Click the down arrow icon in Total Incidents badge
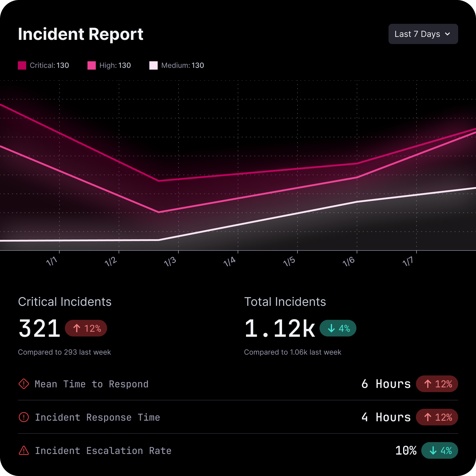 pyautogui.click(x=331, y=328)
